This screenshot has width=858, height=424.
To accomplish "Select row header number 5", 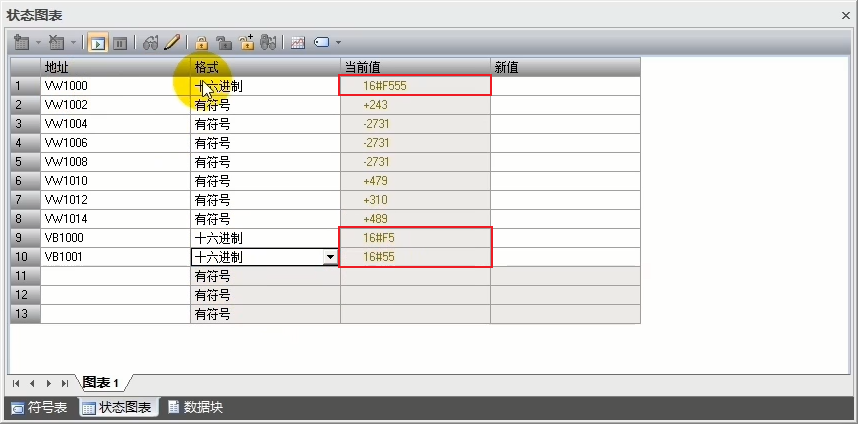I will coord(25,162).
